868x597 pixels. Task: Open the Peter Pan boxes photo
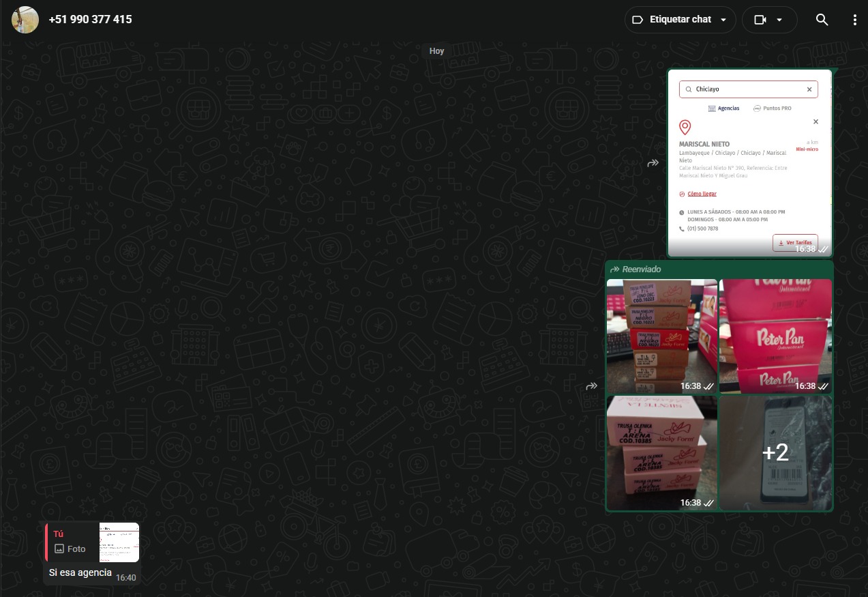tap(775, 336)
